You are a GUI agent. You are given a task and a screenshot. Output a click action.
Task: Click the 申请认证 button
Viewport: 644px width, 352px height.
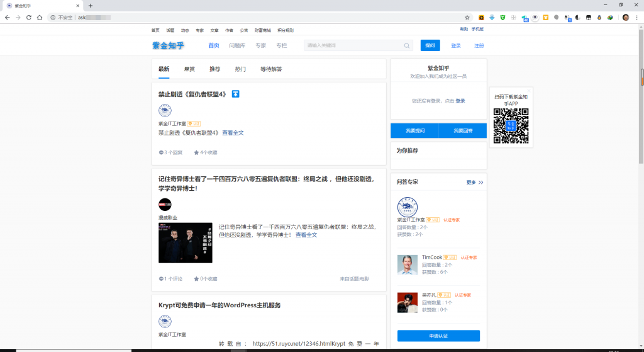click(438, 336)
